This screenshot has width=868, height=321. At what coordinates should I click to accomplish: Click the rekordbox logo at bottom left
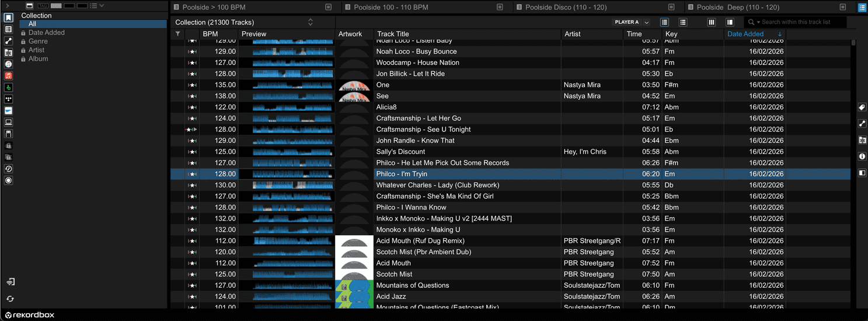point(30,315)
